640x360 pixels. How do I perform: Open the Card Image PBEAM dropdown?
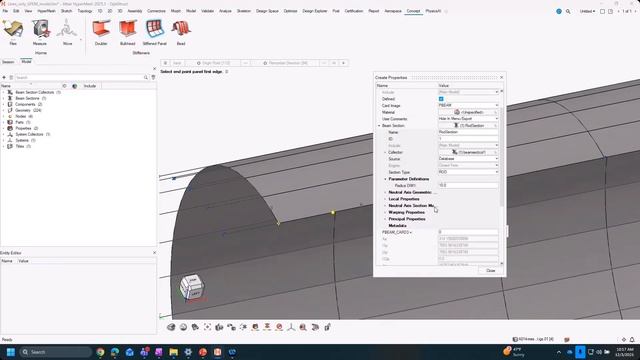point(468,105)
